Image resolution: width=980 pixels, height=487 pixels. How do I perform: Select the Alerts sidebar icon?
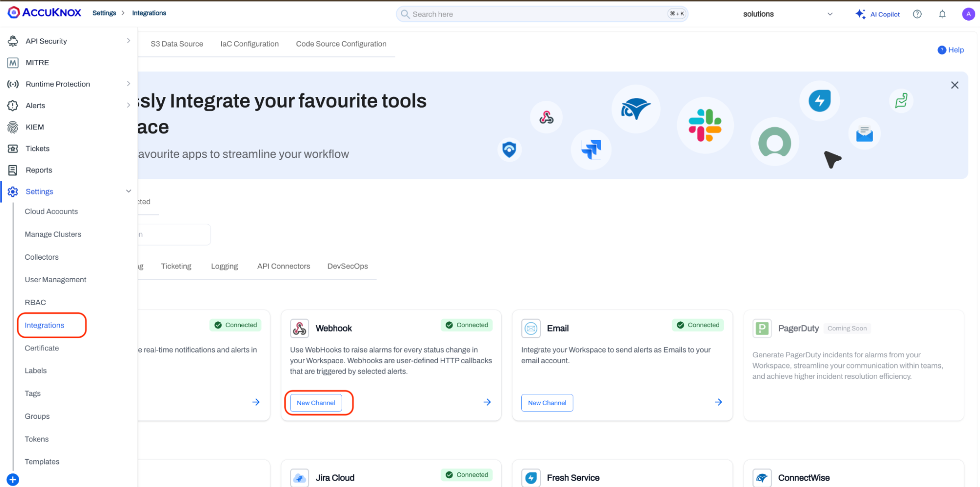13,106
